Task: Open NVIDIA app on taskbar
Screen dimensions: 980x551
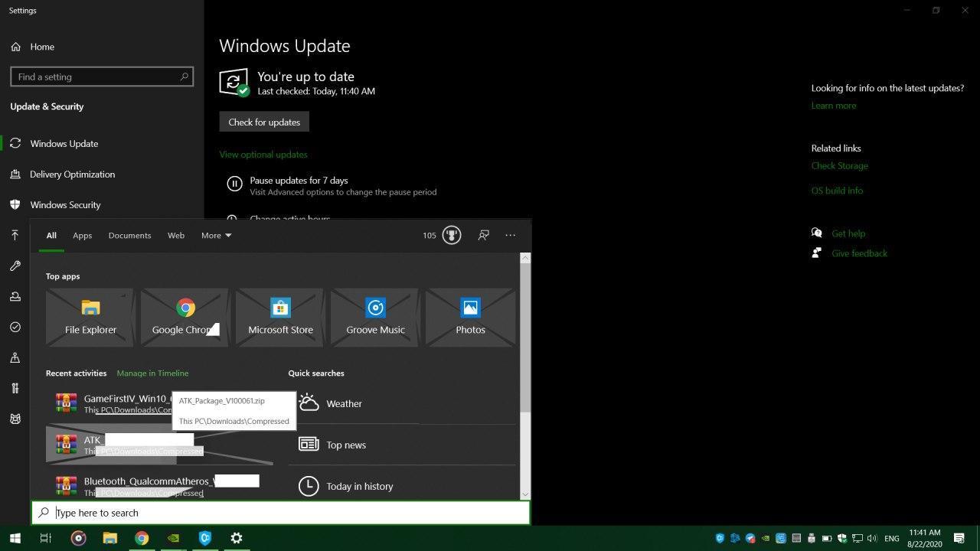Action: point(174,538)
